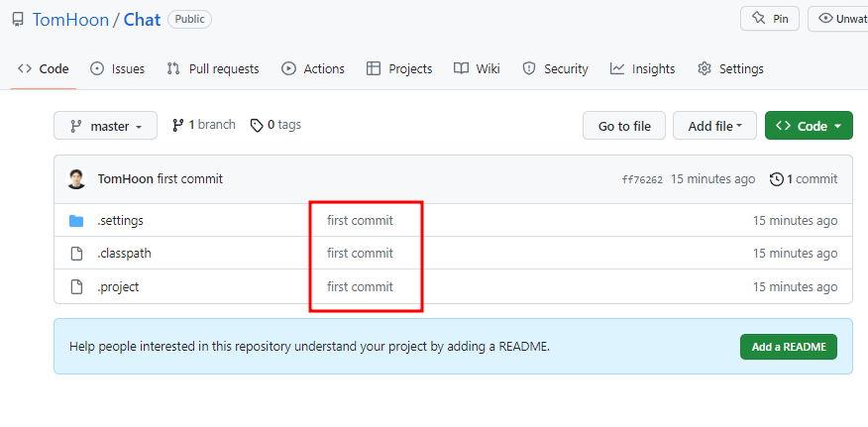Viewport: 868px width, 427px height.
Task: Click 15 minutes ago in .project row
Action: click(x=795, y=287)
